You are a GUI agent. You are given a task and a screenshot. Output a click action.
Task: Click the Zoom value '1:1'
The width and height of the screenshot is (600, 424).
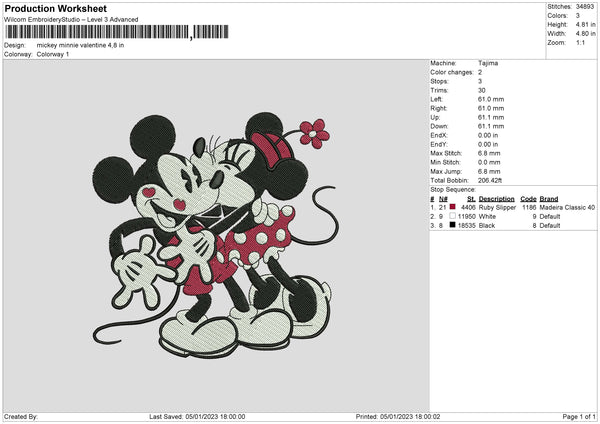pyautogui.click(x=580, y=42)
